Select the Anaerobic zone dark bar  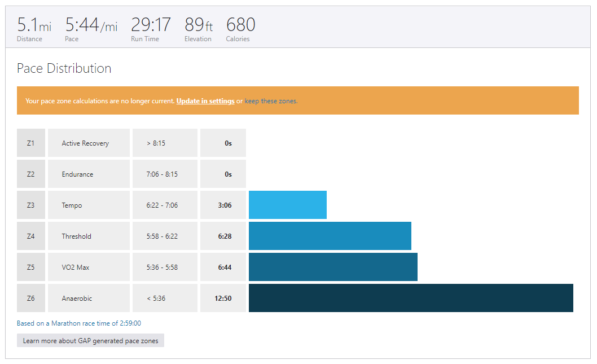(411, 298)
